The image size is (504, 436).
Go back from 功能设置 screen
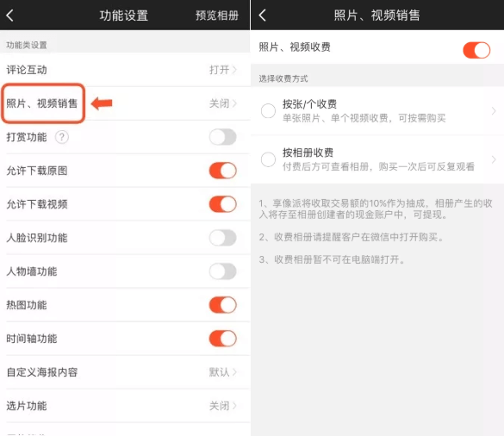point(10,16)
